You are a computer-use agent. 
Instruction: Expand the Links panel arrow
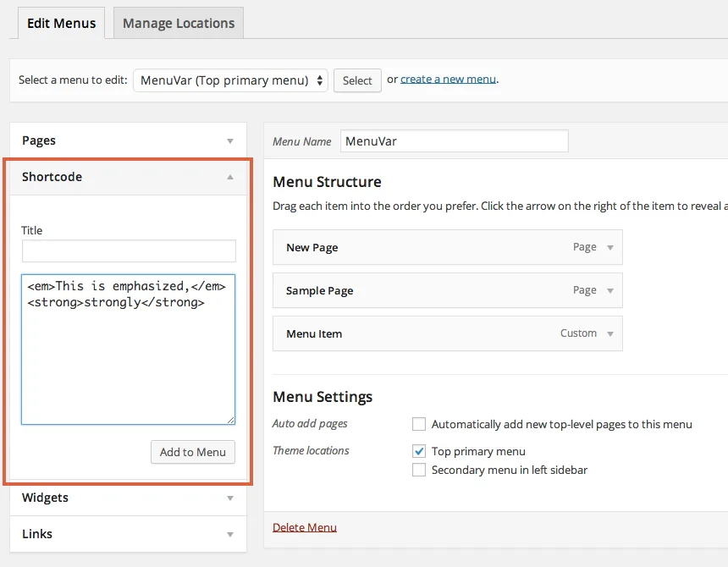[229, 534]
